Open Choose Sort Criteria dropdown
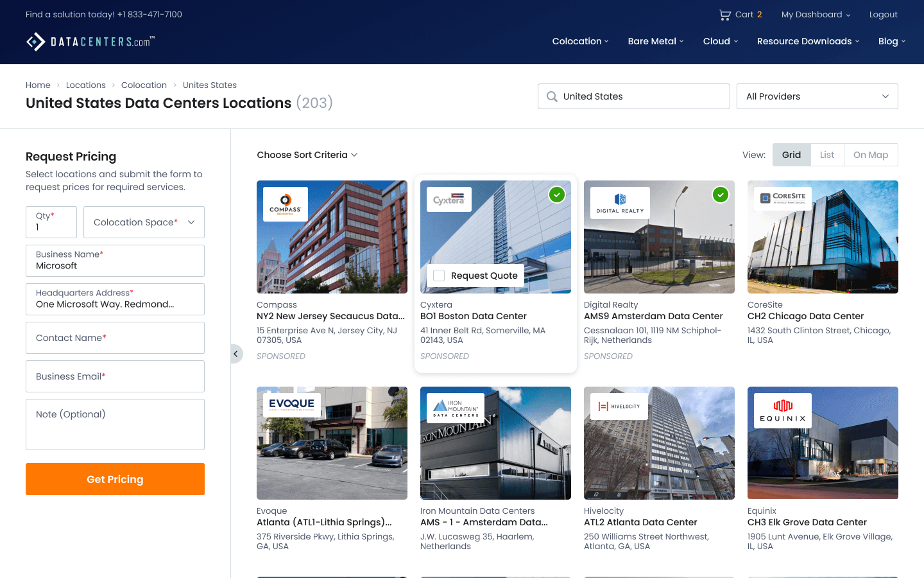 (x=307, y=155)
